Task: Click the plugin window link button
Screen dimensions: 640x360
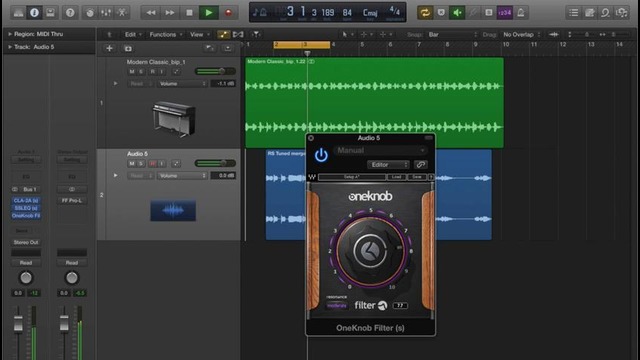Action: tap(420, 165)
